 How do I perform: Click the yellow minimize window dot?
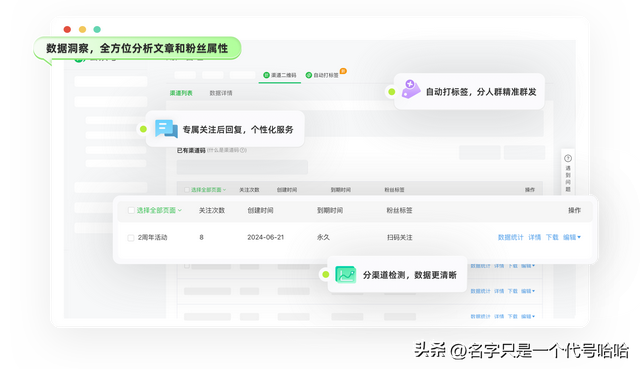82,29
